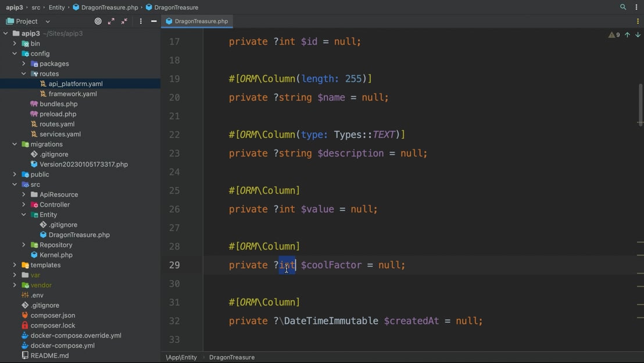Click Entity in the top breadcrumb

(x=57, y=7)
